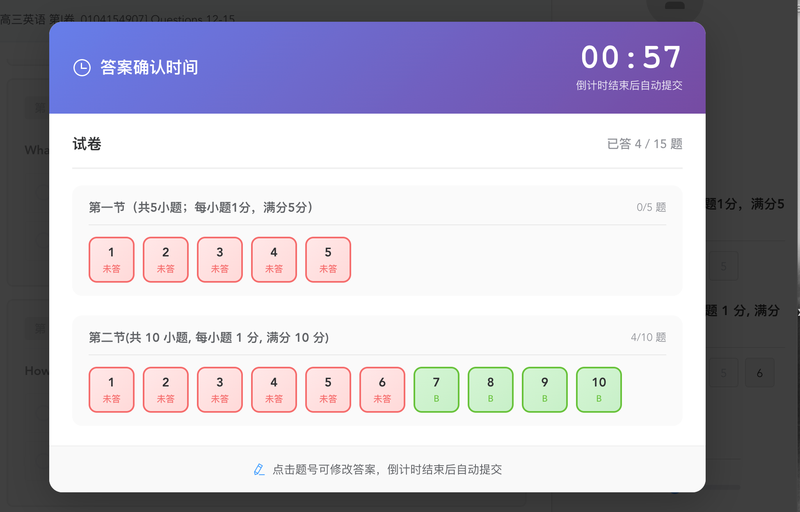The width and height of the screenshot is (800, 512).
Task: Open unanswered question 3 in 第一节
Action: tap(220, 260)
